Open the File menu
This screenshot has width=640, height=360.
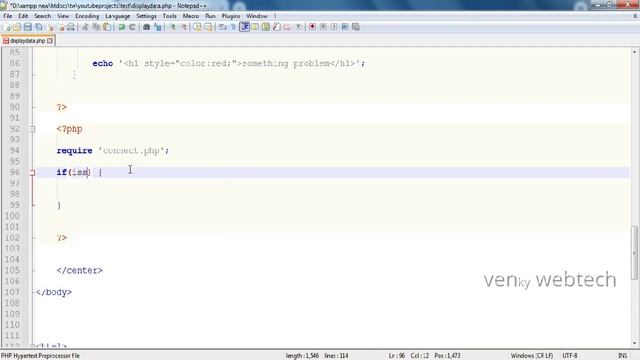(8, 16)
